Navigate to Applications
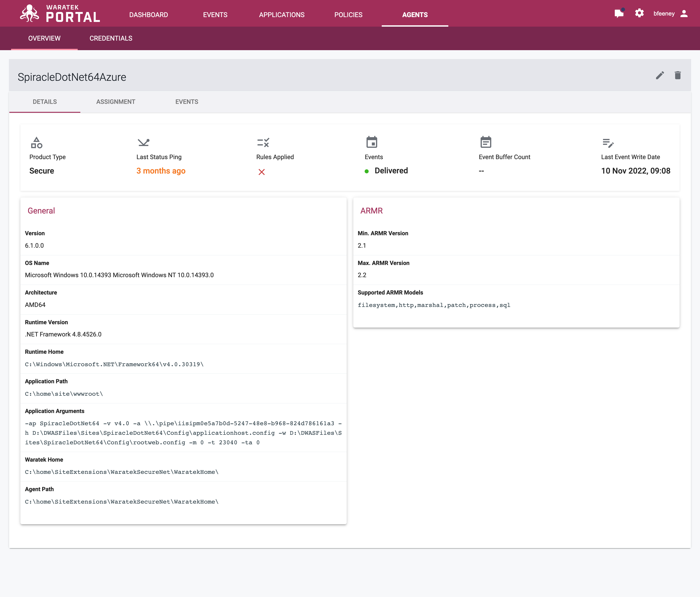 coord(282,15)
